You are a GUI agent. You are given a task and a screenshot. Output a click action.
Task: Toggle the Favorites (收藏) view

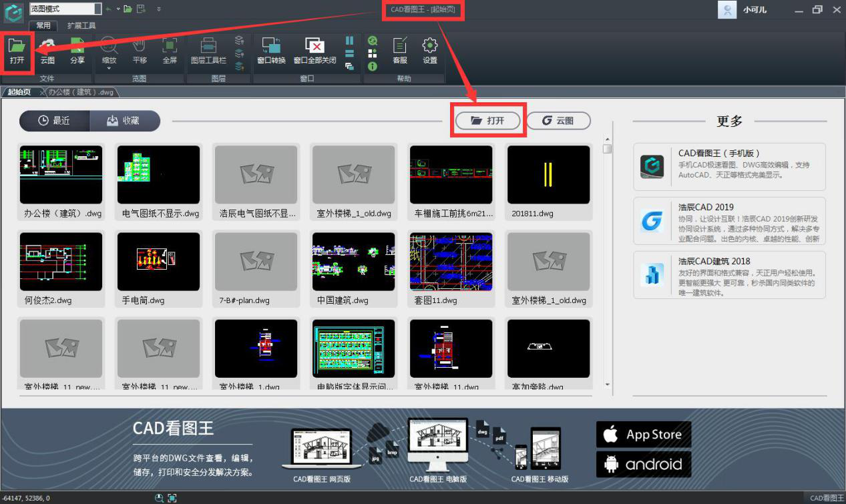[124, 121]
